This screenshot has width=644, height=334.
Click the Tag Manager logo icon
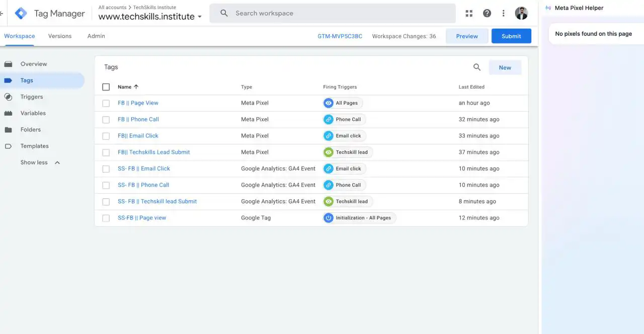[21, 14]
